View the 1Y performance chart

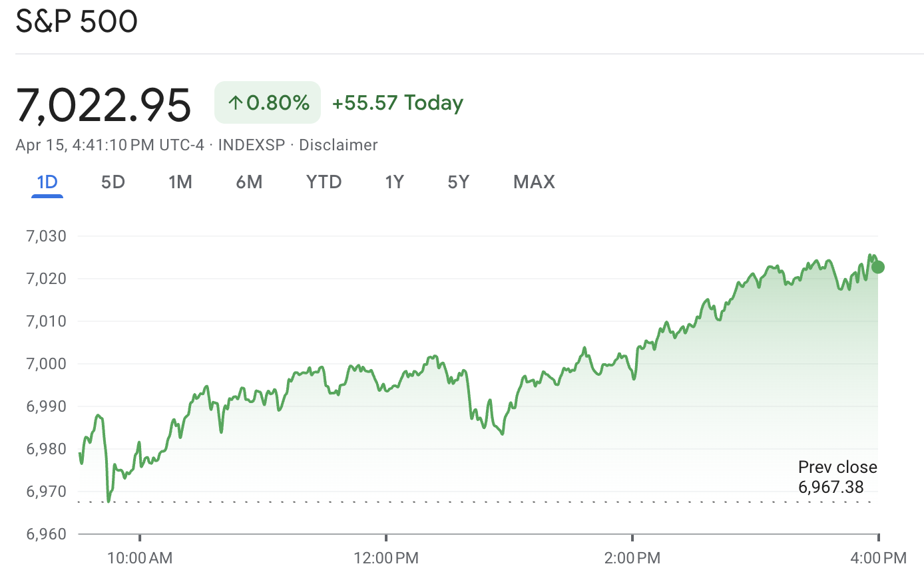395,182
